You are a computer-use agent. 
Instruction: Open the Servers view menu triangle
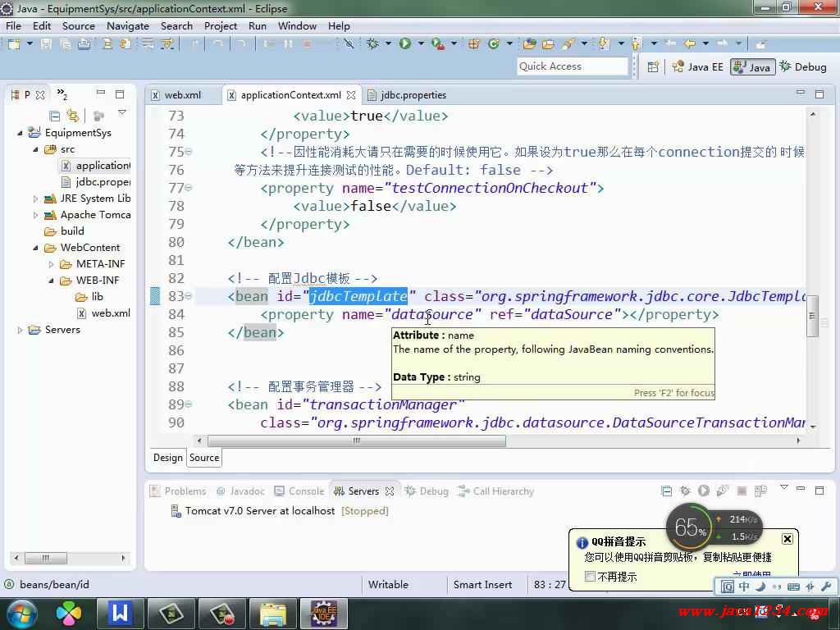click(783, 487)
